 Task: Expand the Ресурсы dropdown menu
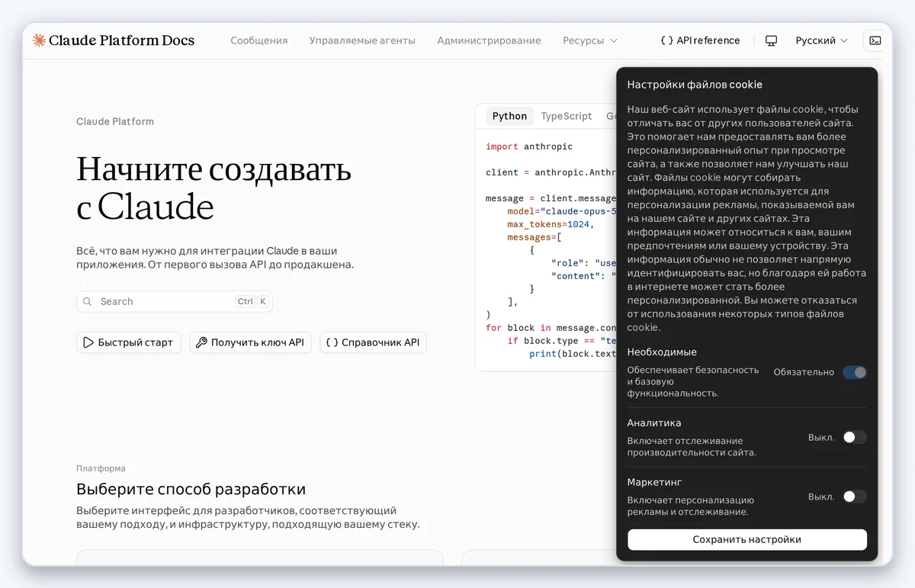tap(590, 40)
